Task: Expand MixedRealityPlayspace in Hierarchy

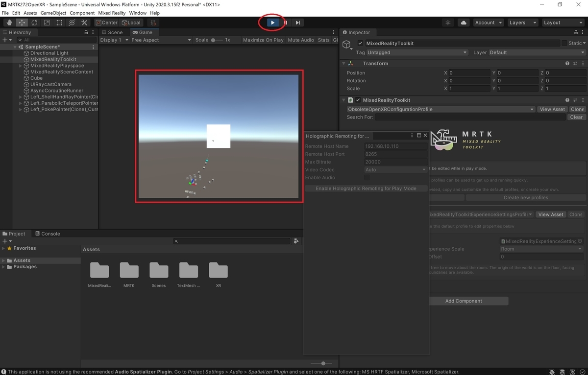Action: pos(21,66)
